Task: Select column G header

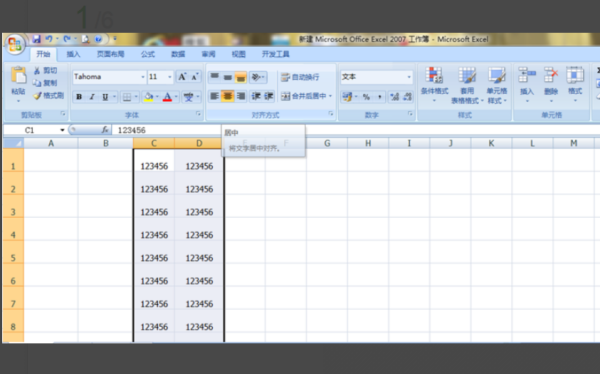Action: tap(327, 144)
